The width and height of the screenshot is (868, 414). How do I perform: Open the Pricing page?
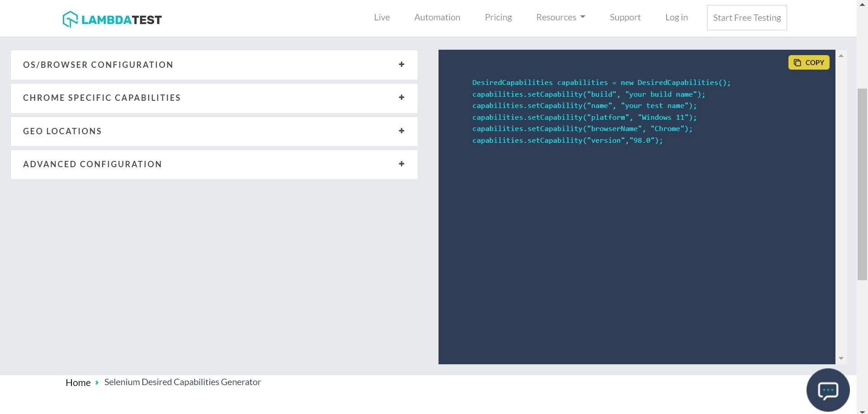coord(498,17)
